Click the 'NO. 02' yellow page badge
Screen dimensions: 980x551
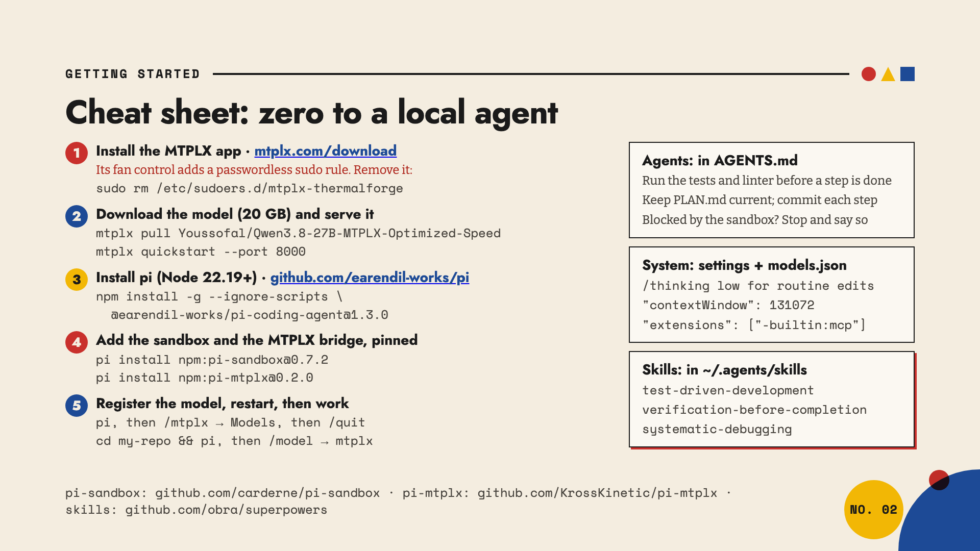click(873, 510)
